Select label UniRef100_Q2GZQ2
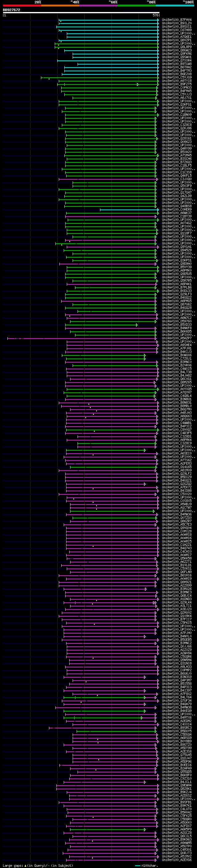Screen dimensions: 197x868 [x=177, y=484]
